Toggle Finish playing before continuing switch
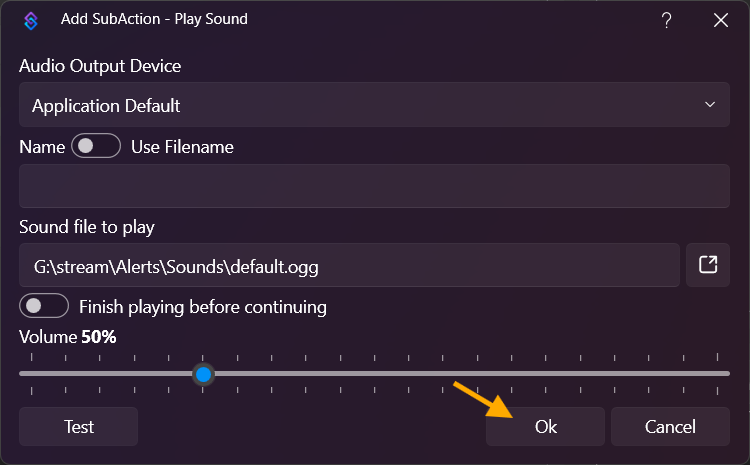This screenshot has width=750, height=465. [x=44, y=305]
